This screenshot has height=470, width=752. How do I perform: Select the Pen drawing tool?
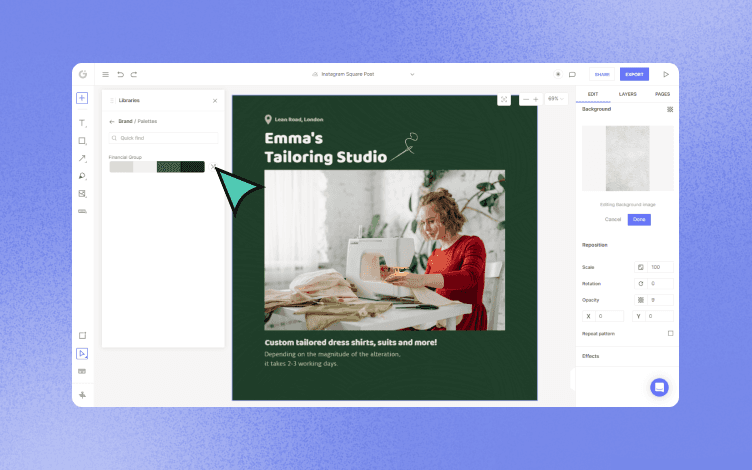point(82,176)
